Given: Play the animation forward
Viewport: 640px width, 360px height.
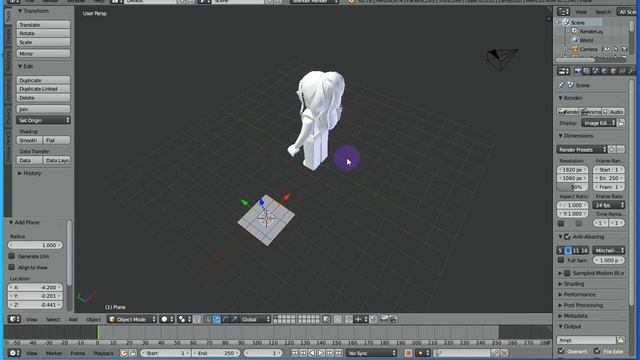Looking at the screenshot, I should click(x=321, y=353).
